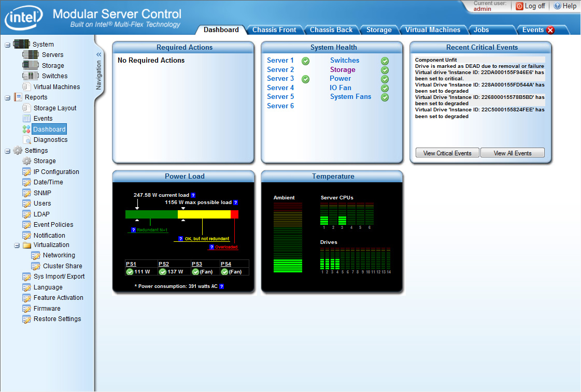Screen dimensions: 581x392
Task: Click the Reports book icon
Action: pos(18,97)
